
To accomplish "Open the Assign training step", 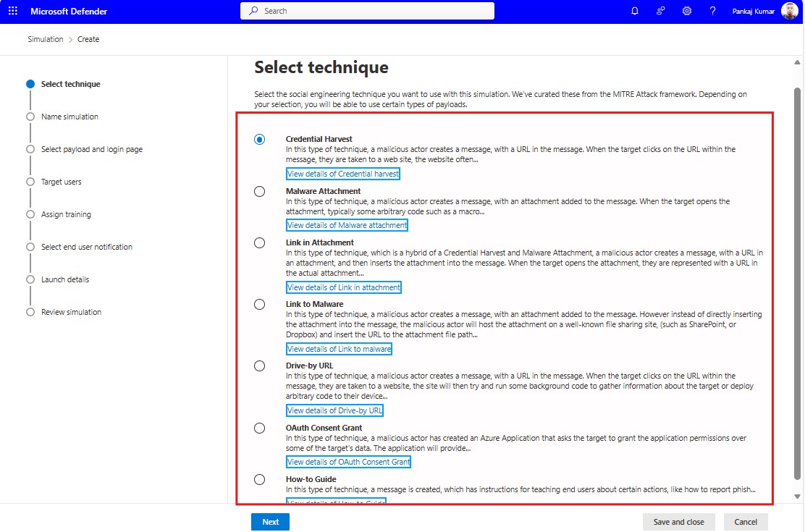I will click(x=30, y=214).
